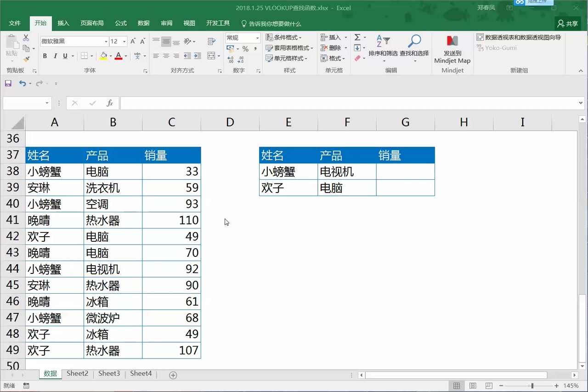Save workbook with floppy disk icon

coord(8,83)
